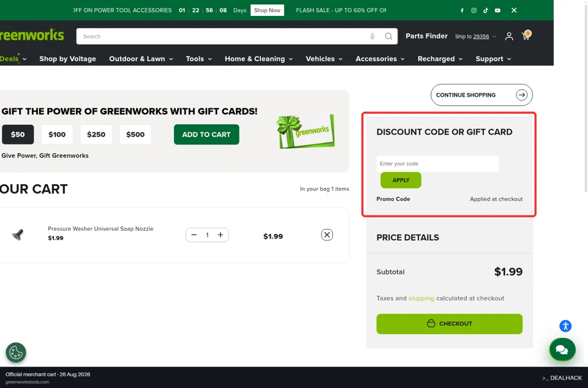Expand the Support menu

pos(493,59)
